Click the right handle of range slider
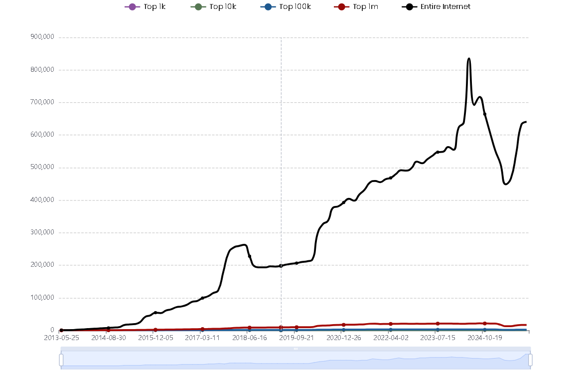The image size is (588, 374). tap(530, 360)
